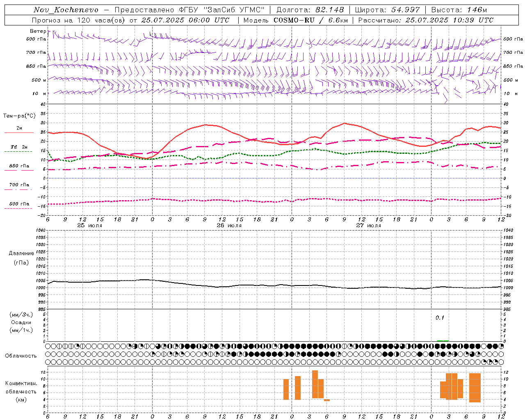Click the Ветер wind panel label
Image resolution: width=525 pixels, height=420 pixels.
coord(38,31)
